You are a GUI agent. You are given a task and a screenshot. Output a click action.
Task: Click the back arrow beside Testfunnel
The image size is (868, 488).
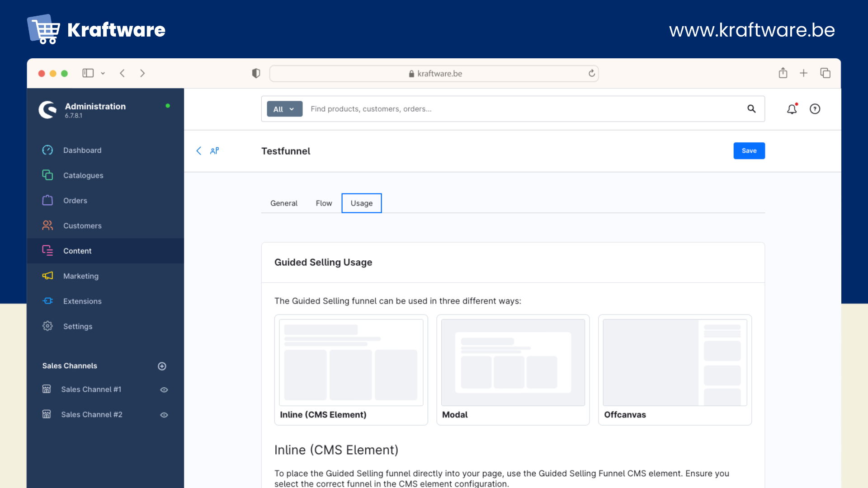click(199, 151)
